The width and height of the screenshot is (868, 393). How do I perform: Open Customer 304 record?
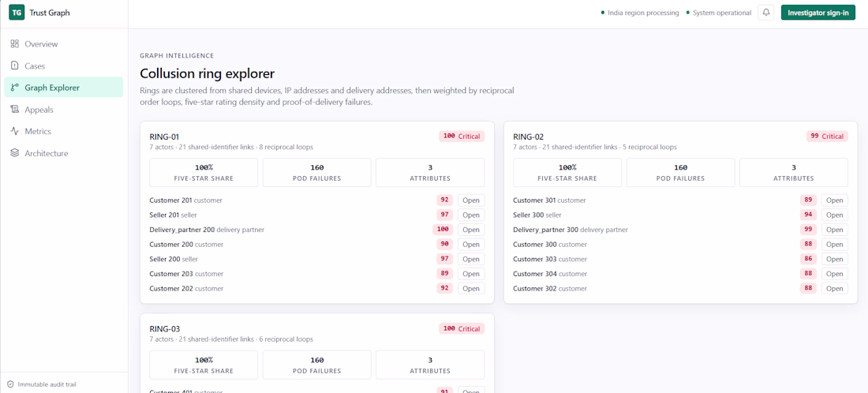point(835,273)
